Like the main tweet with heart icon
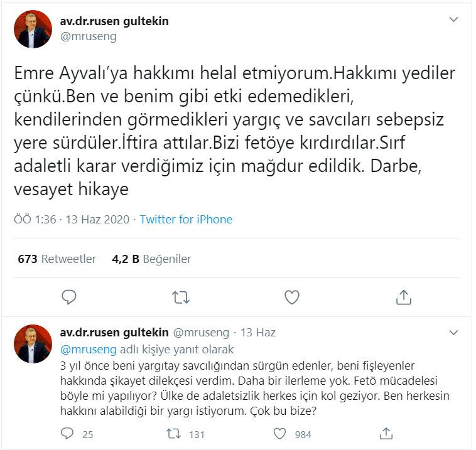Screen dimensions: 476x450 (292, 297)
